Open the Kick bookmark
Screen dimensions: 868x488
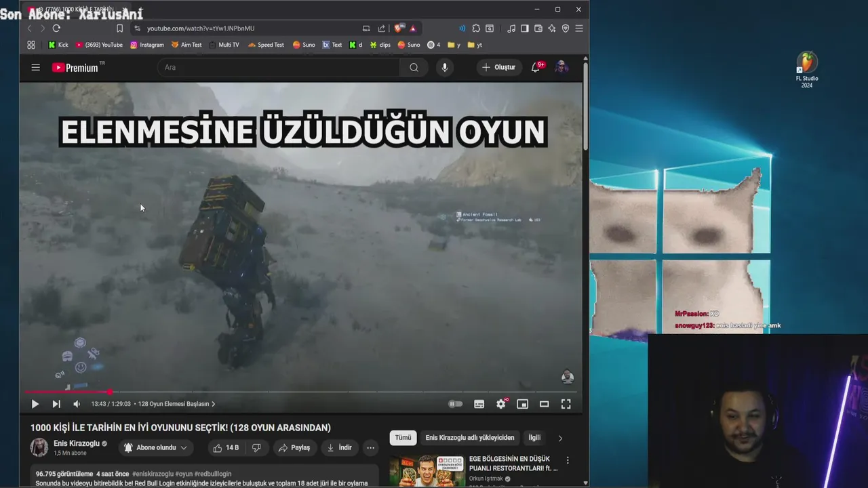(58, 45)
